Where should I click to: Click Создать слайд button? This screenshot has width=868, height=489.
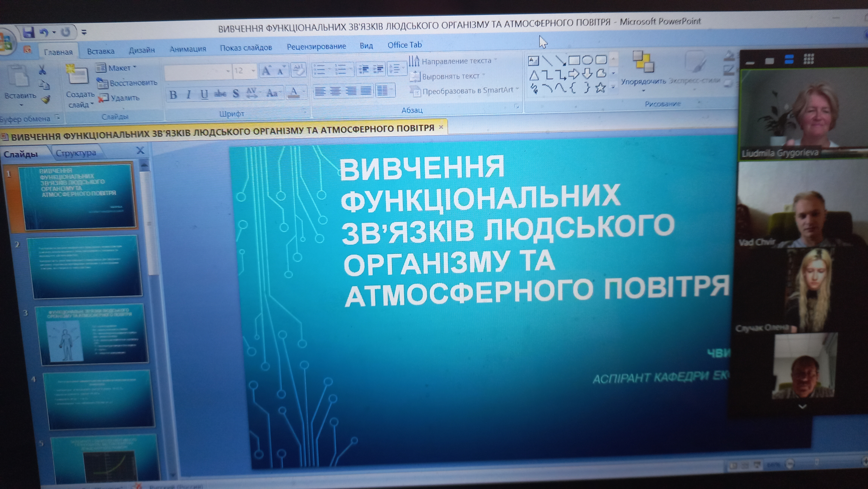click(x=80, y=86)
